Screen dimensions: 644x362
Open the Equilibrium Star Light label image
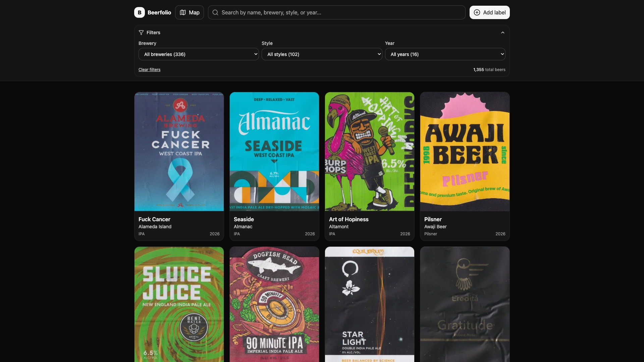[370, 304]
